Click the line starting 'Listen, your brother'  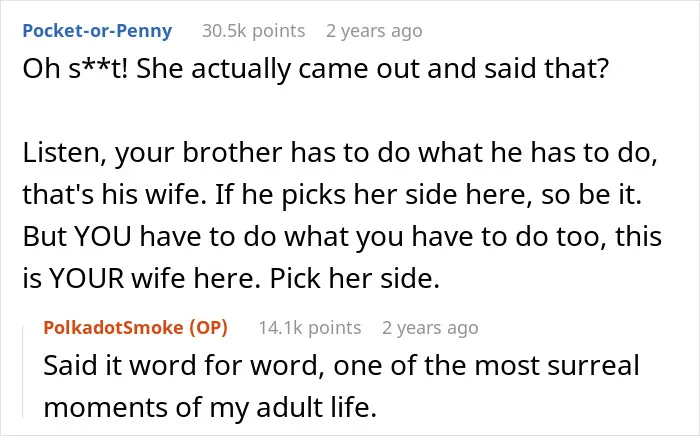[340, 153]
